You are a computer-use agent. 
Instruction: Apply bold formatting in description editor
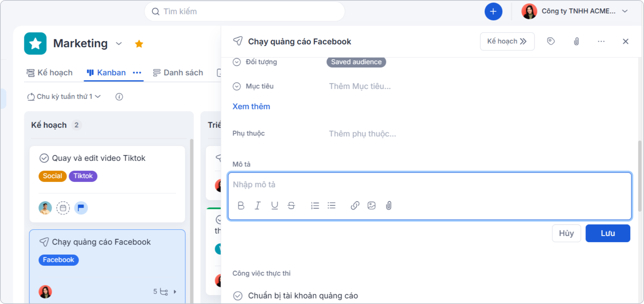click(x=241, y=205)
